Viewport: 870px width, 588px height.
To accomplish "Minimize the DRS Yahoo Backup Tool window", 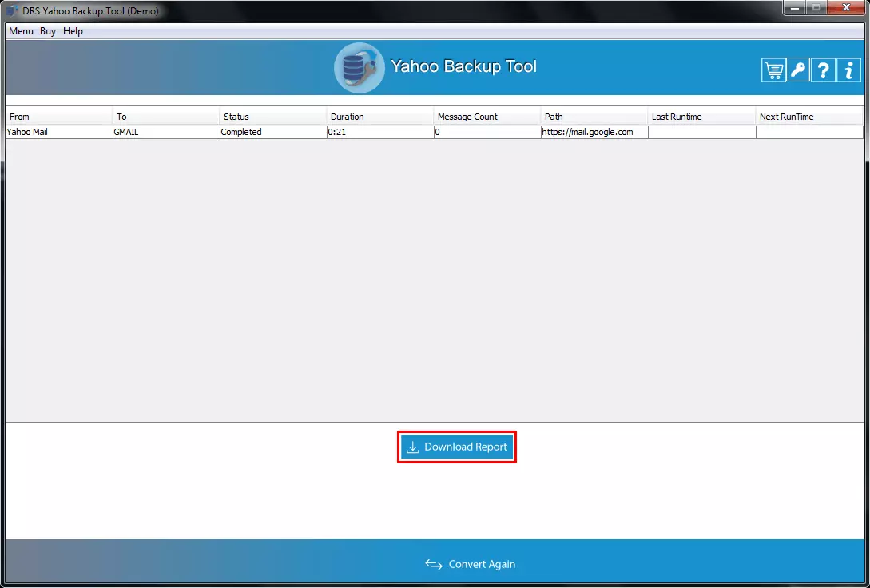I will pyautogui.click(x=795, y=8).
